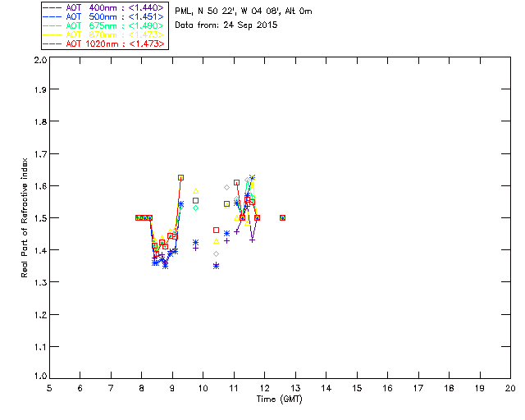
Task: Click the y-axis label 1.2
Action: (40, 315)
